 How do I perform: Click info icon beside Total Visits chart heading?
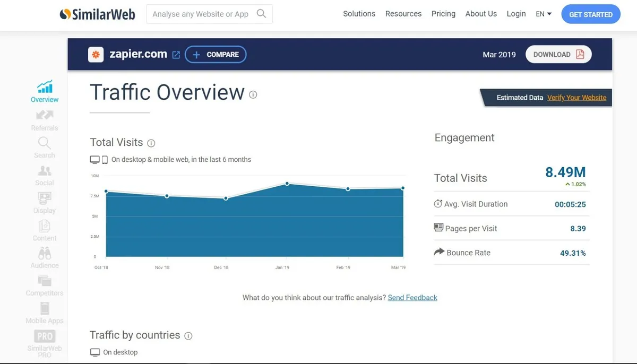click(x=151, y=143)
